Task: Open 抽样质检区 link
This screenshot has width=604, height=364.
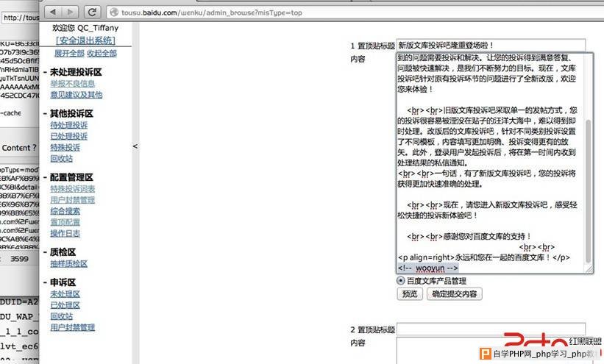Action: click(69, 264)
